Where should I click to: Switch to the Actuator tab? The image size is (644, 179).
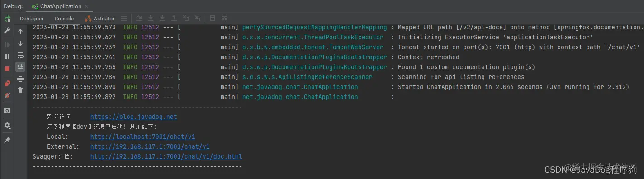pos(100,19)
